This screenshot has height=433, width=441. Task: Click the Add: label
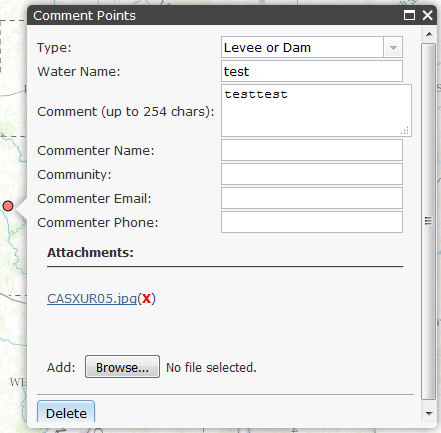(x=61, y=368)
